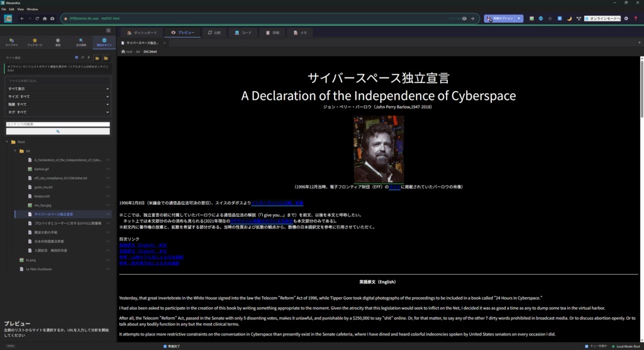The width and height of the screenshot is (644, 350).
Task: Switch to online mode button
Action: coord(602,18)
